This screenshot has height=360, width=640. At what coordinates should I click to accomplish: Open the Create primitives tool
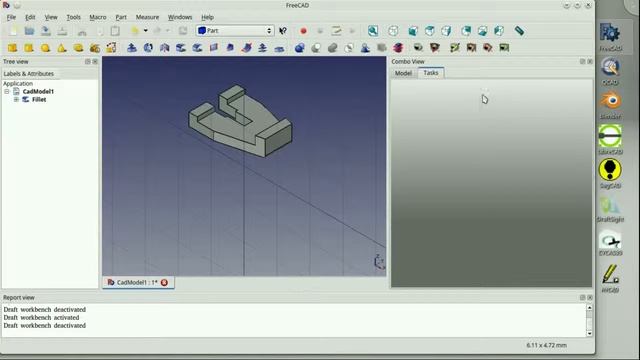coord(95,48)
